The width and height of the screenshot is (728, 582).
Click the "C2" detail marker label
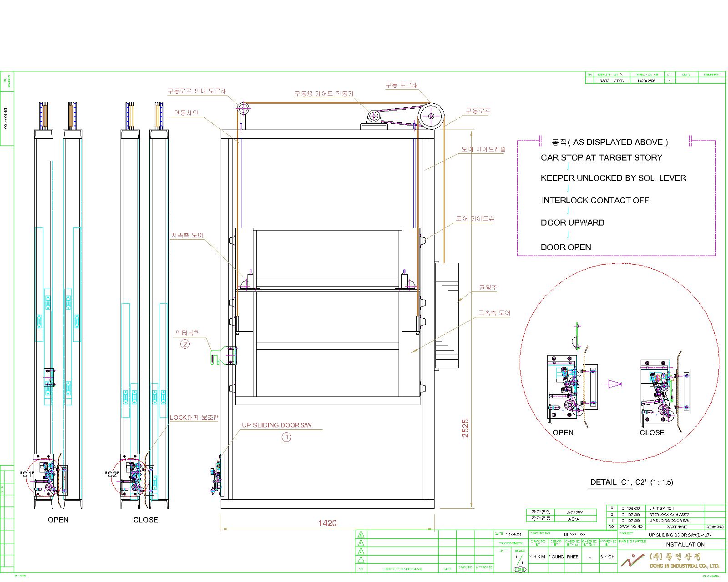(x=111, y=474)
